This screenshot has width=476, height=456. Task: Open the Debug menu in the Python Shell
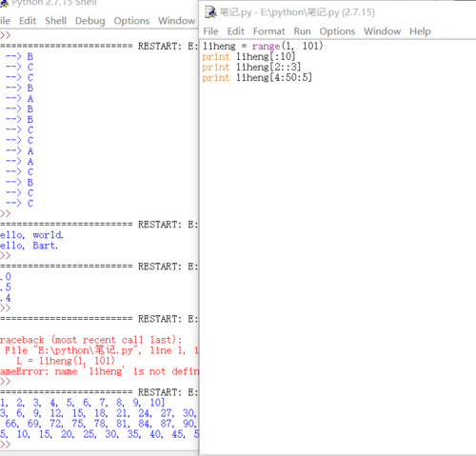(89, 21)
